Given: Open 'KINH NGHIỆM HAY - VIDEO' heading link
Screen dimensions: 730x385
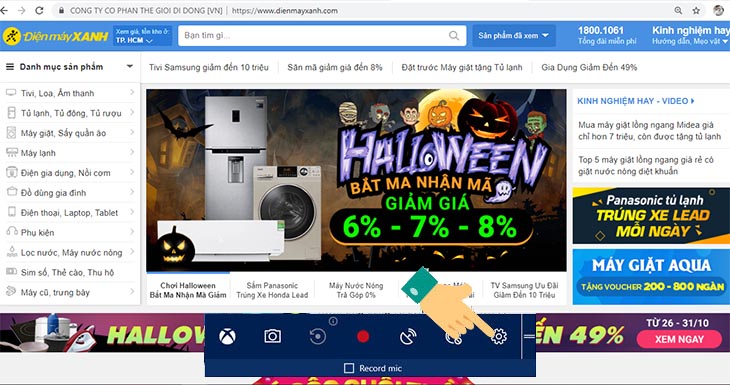Looking at the screenshot, I should 635,101.
